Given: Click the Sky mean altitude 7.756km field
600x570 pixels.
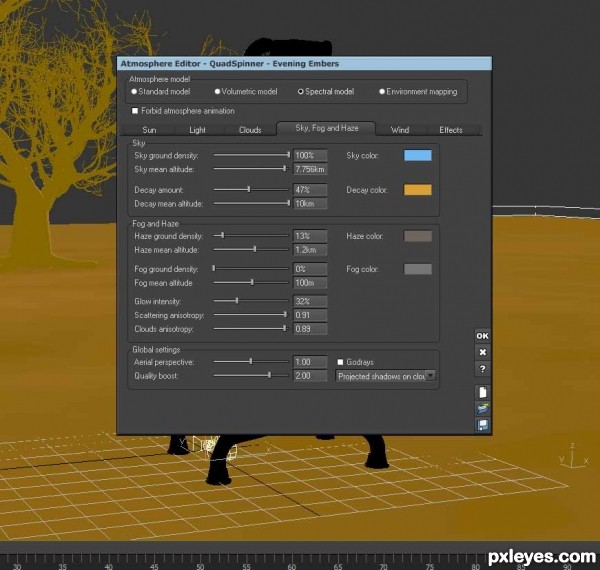Looking at the screenshot, I should (310, 169).
